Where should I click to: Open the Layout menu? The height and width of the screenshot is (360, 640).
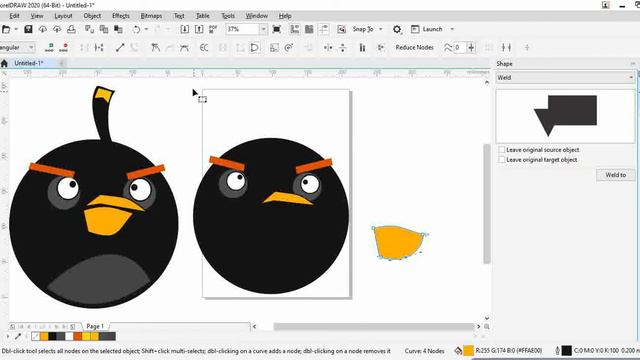click(63, 16)
